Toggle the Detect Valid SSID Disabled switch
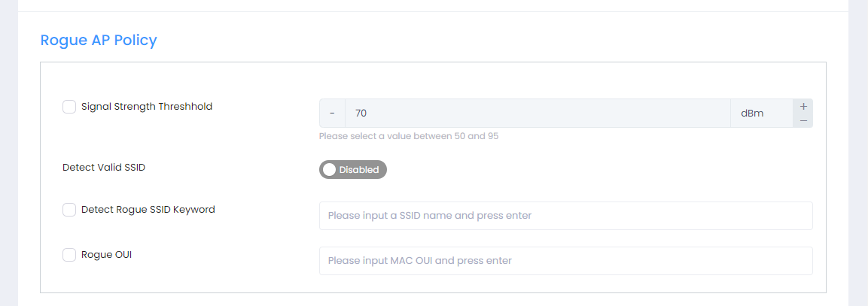The image size is (868, 306). (352, 170)
